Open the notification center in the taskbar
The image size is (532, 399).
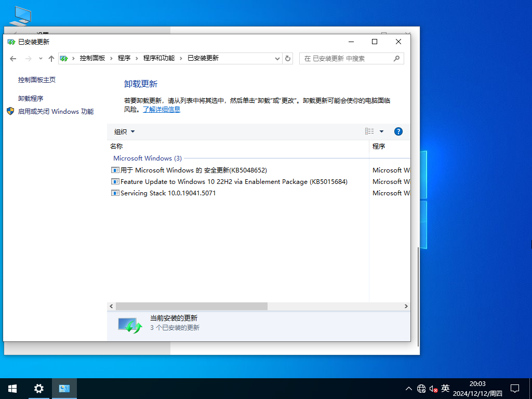(514, 388)
